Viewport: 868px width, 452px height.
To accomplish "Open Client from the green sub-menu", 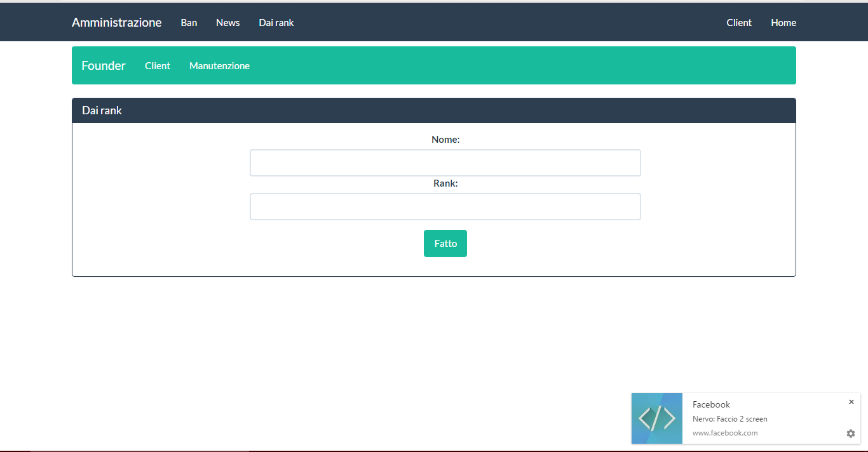I will pyautogui.click(x=158, y=65).
